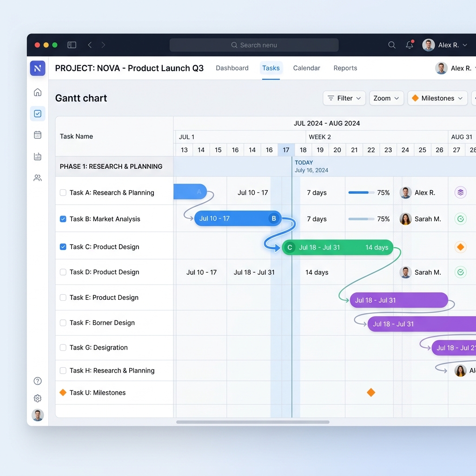Click the purple layers icon for Task A
The width and height of the screenshot is (476, 476).
click(x=461, y=192)
